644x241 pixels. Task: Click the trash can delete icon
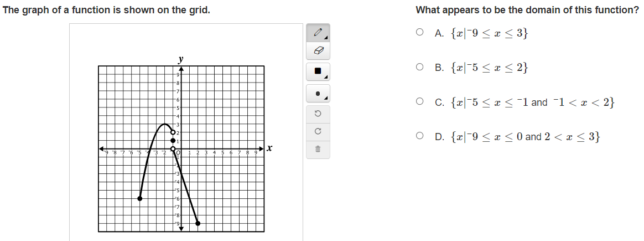tap(318, 150)
